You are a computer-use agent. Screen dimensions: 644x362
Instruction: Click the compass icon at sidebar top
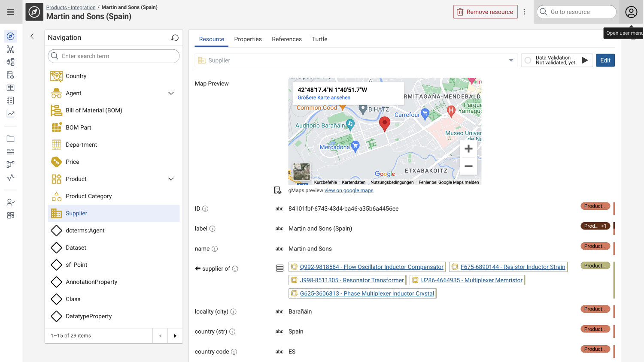pyautogui.click(x=10, y=36)
